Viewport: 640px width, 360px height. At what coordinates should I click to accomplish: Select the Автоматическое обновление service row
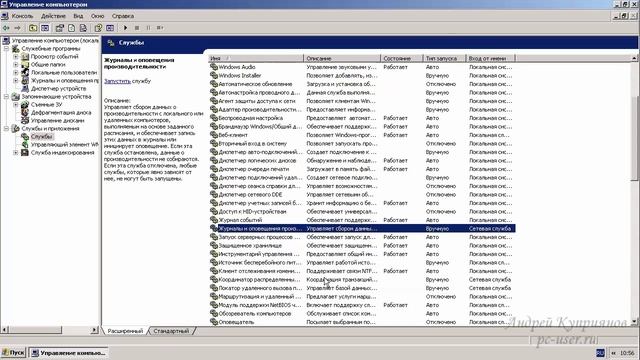pyautogui.click(x=362, y=84)
